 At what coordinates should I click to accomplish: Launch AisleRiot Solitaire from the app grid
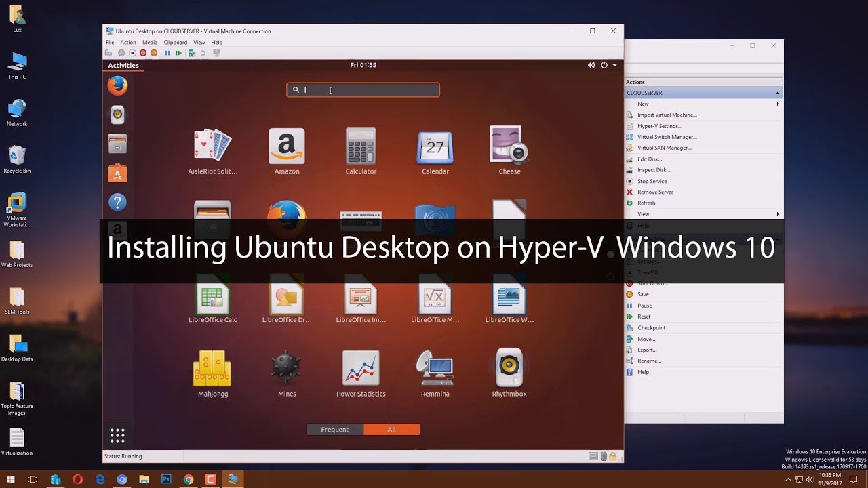pos(213,151)
